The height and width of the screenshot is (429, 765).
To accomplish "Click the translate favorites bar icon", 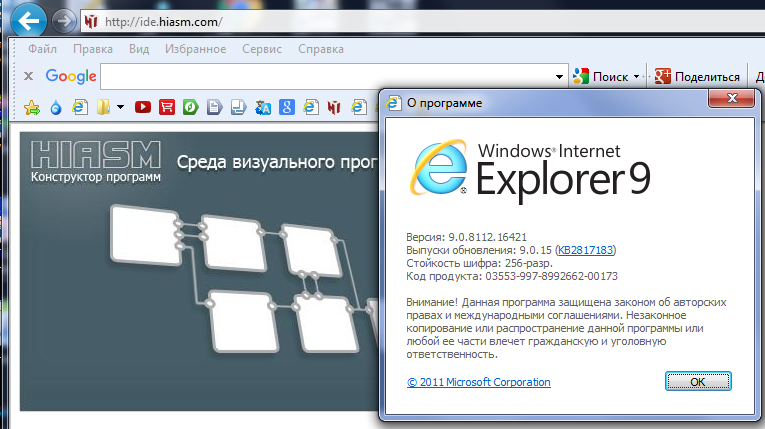I will (263, 106).
